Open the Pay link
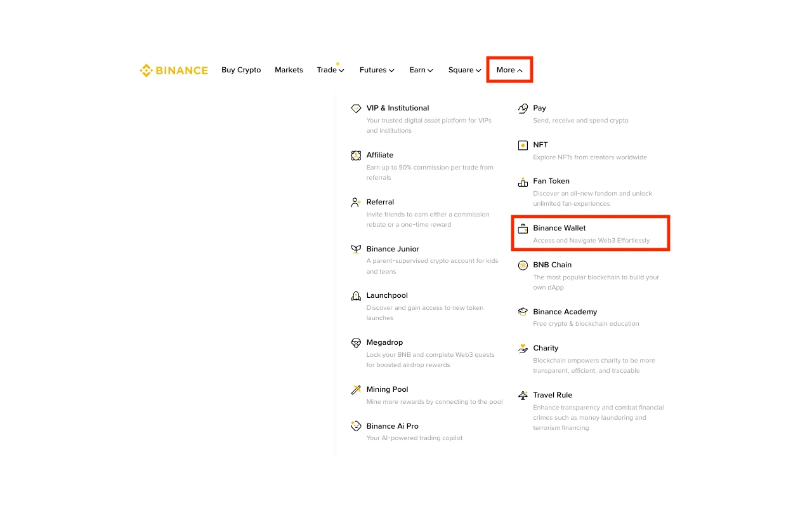Screen dimensions: 812x508 point(540,108)
